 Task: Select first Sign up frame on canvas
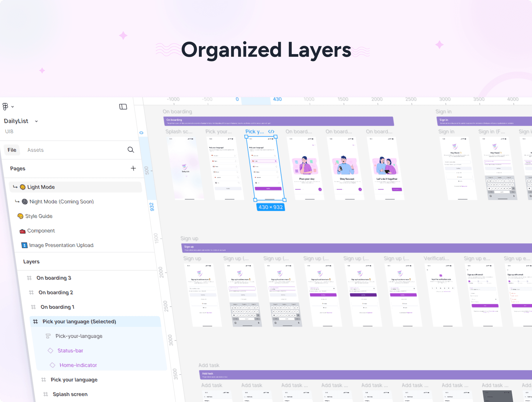point(203,295)
